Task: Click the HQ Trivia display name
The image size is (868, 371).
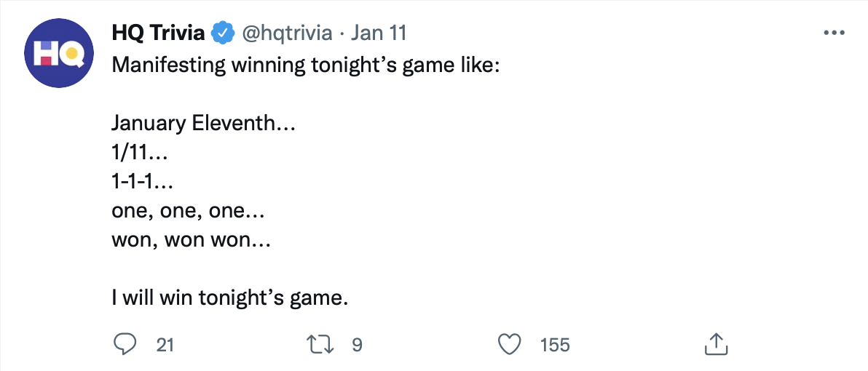Action: (x=158, y=33)
